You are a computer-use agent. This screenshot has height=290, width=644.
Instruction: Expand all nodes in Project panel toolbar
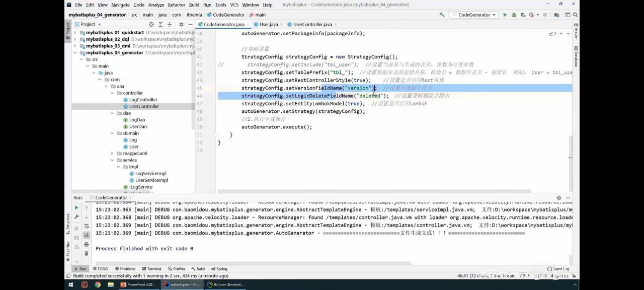[160, 24]
